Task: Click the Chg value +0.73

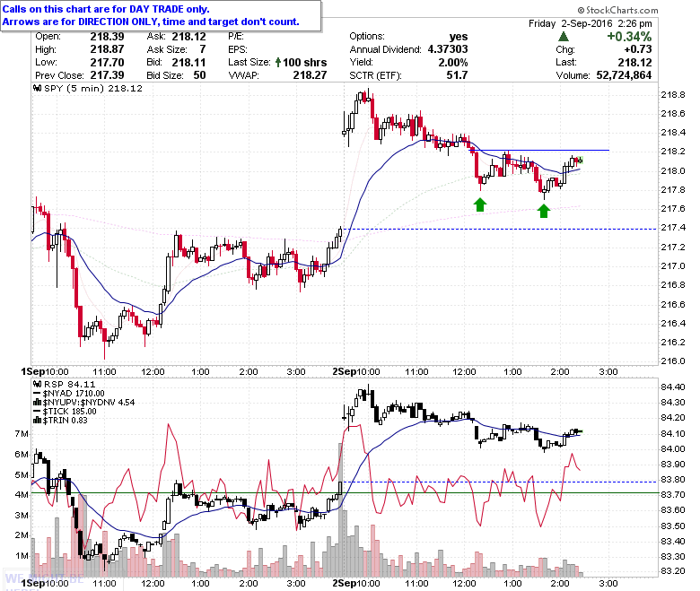Action: pyautogui.click(x=638, y=49)
